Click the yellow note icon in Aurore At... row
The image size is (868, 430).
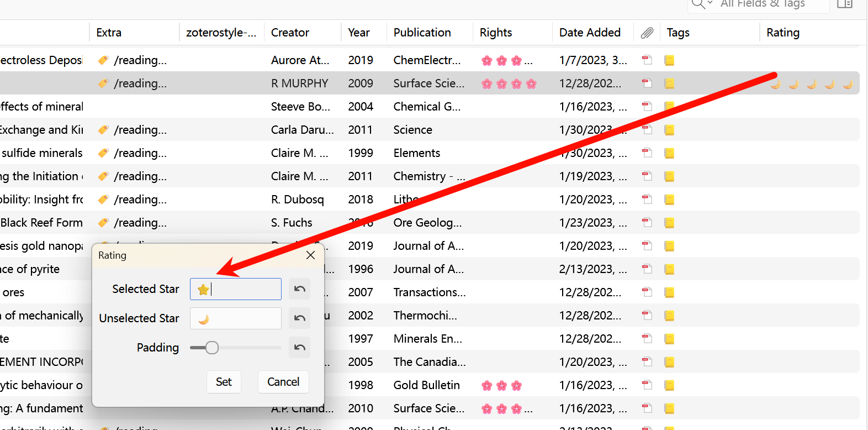click(x=669, y=60)
